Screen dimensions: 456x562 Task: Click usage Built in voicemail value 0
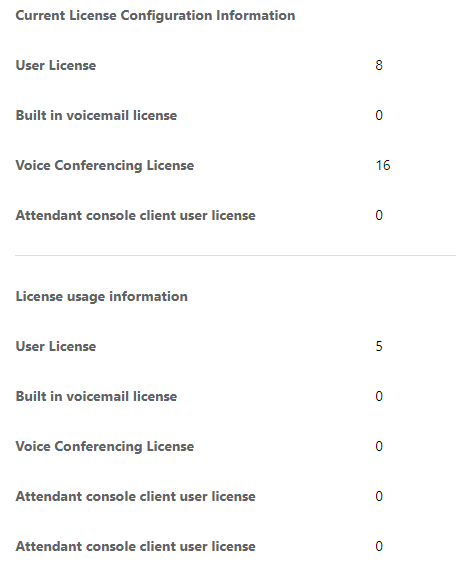tap(379, 396)
